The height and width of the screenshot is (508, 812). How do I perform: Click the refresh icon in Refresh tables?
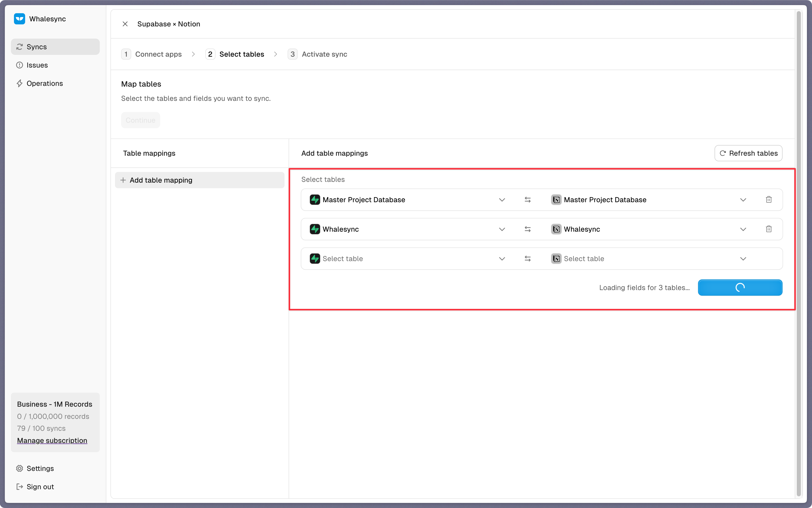723,153
